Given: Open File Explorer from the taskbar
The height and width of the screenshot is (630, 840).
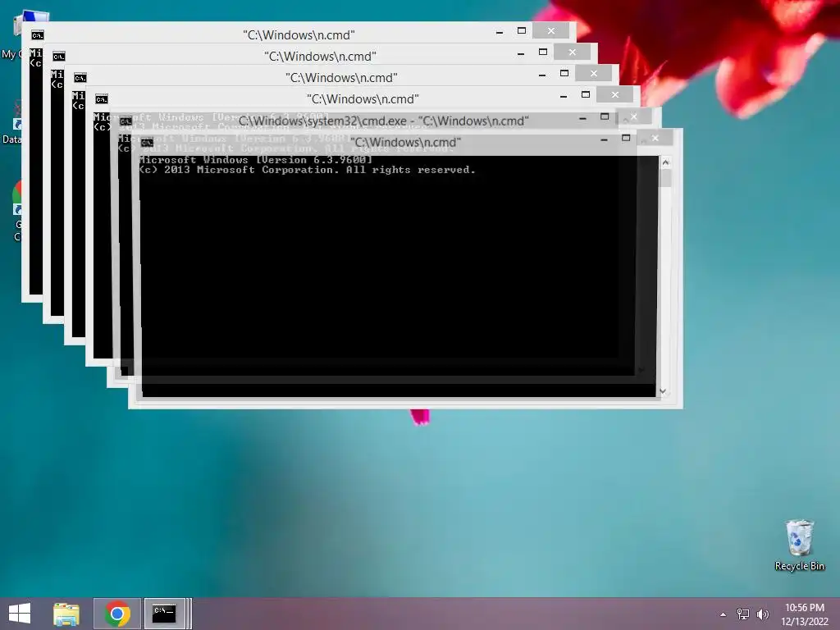Looking at the screenshot, I should point(66,614).
